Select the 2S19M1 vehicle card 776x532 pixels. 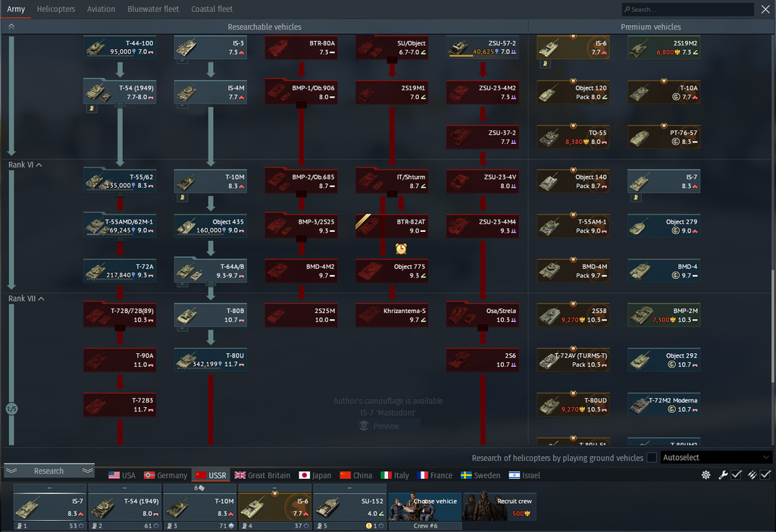[x=392, y=92]
